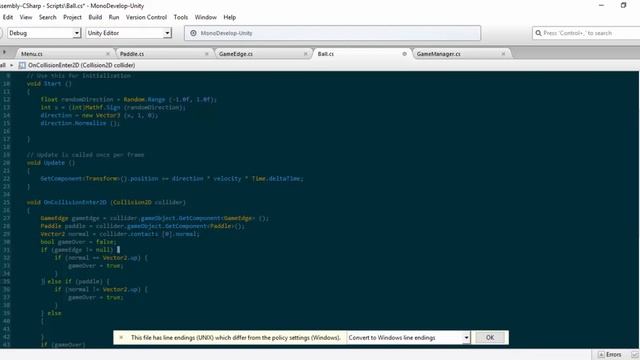Image resolution: width=640 pixels, height=360 pixels.
Task: Close the unsaved Ball.cs tab
Action: [x=404, y=54]
